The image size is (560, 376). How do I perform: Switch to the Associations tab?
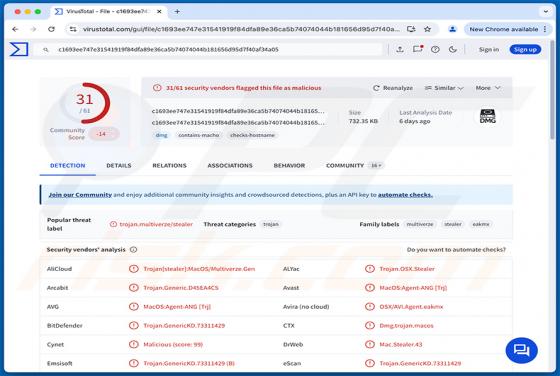(230, 166)
